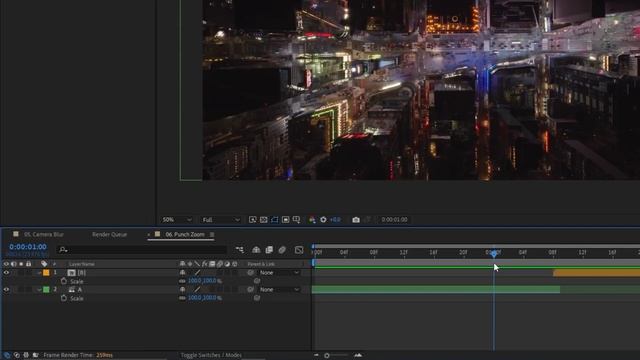Viewport: 640px width, 360px height.
Task: Toggle constrain proportions link on [B] Scale
Action: tap(182, 281)
